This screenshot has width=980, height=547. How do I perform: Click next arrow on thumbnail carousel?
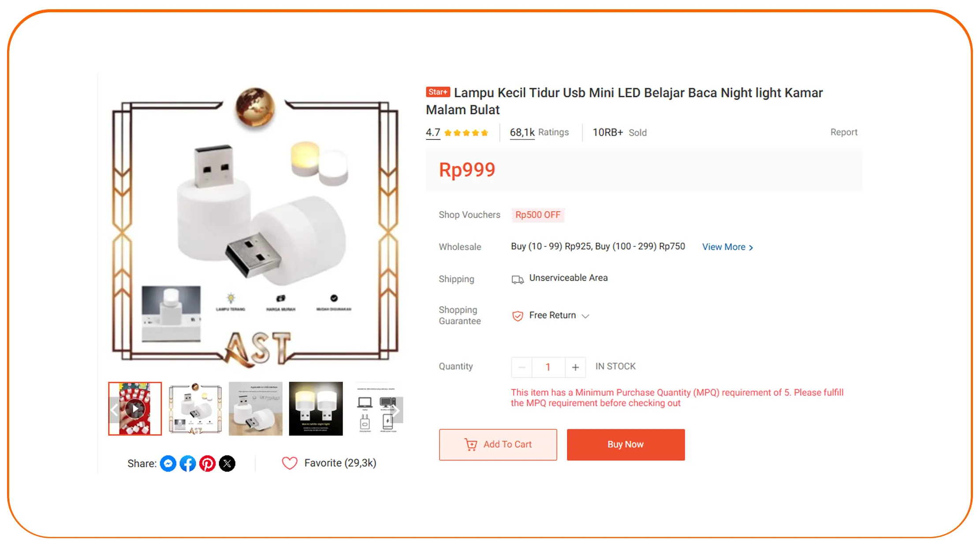[396, 410]
